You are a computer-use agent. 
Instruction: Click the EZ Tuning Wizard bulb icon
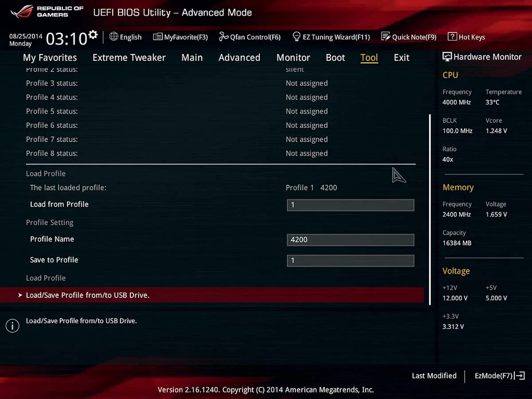(297, 36)
